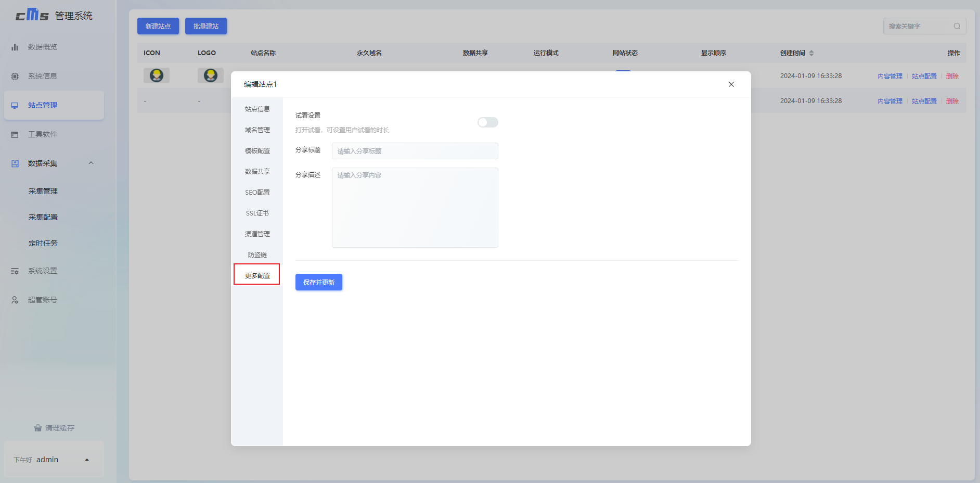980x483 pixels.
Task: Click into 分享标题 input field
Action: (x=415, y=151)
